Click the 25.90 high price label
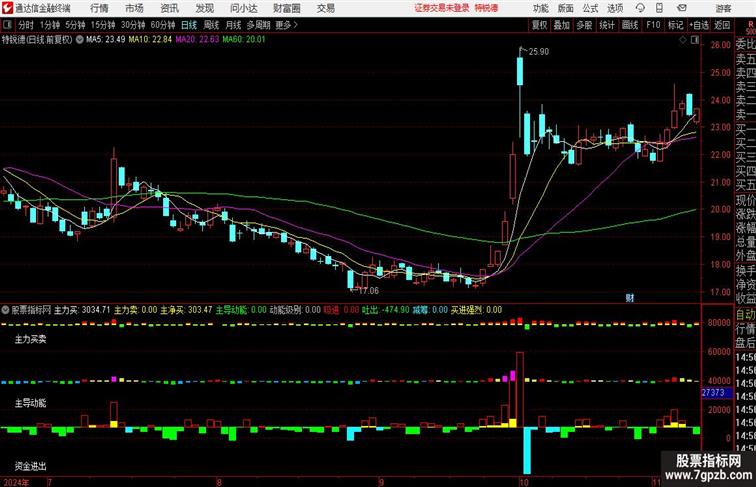This screenshot has height=487, width=756. 539,52
